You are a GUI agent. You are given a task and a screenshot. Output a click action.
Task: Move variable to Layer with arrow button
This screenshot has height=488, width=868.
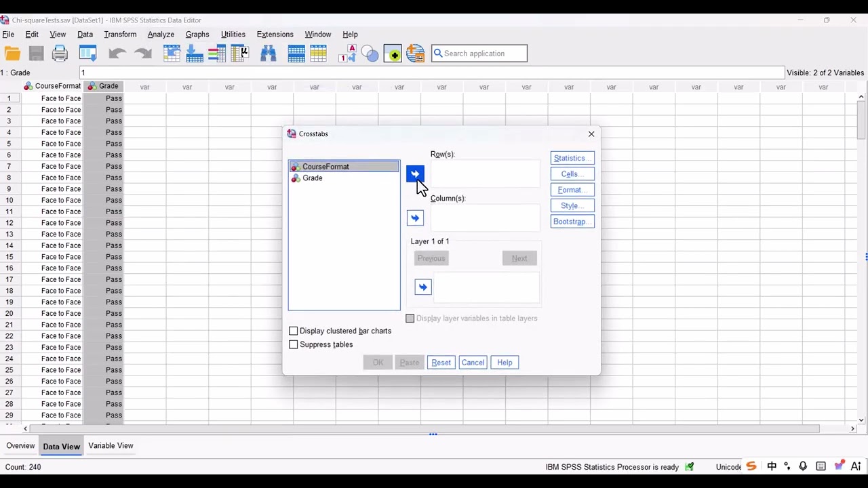(x=422, y=287)
